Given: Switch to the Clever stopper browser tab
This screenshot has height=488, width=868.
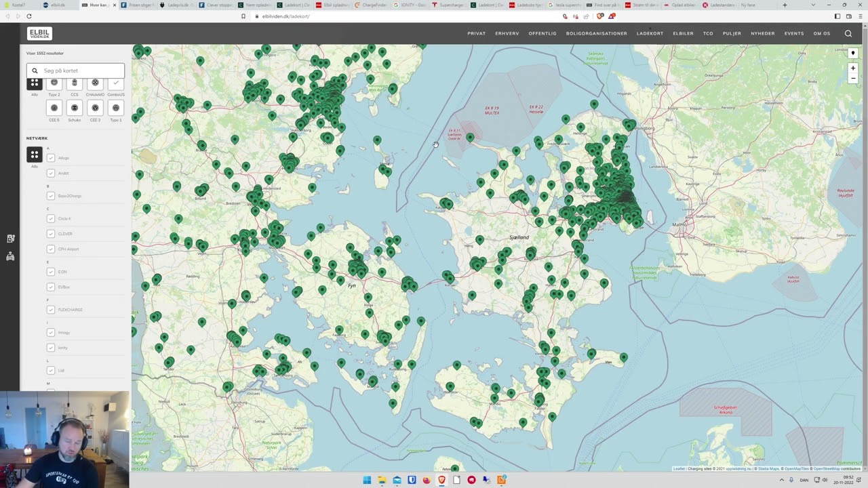Looking at the screenshot, I should coord(215,5).
